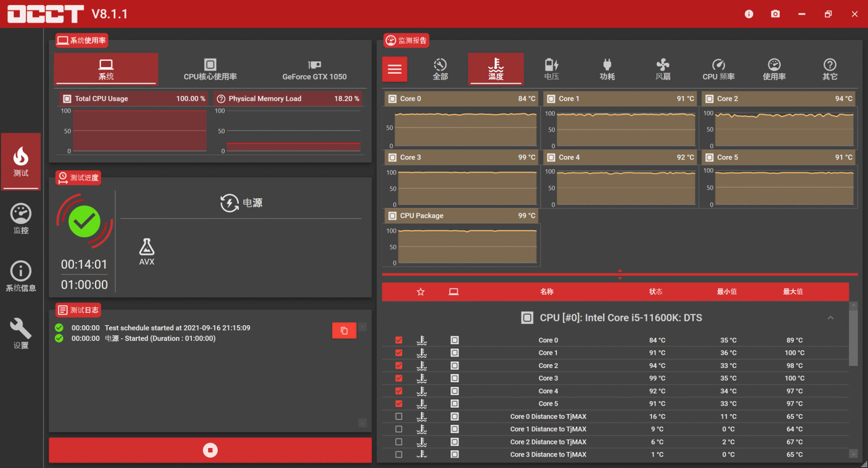The width and height of the screenshot is (868, 468).
Task: Sort by 最大值 (Max) column header
Action: point(793,292)
